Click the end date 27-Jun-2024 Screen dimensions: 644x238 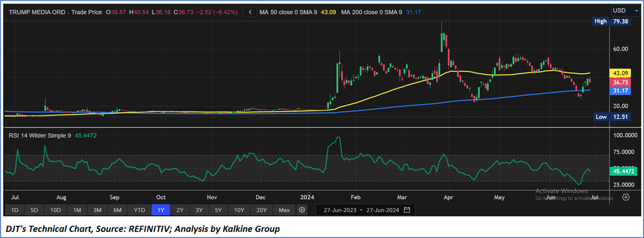coord(382,210)
